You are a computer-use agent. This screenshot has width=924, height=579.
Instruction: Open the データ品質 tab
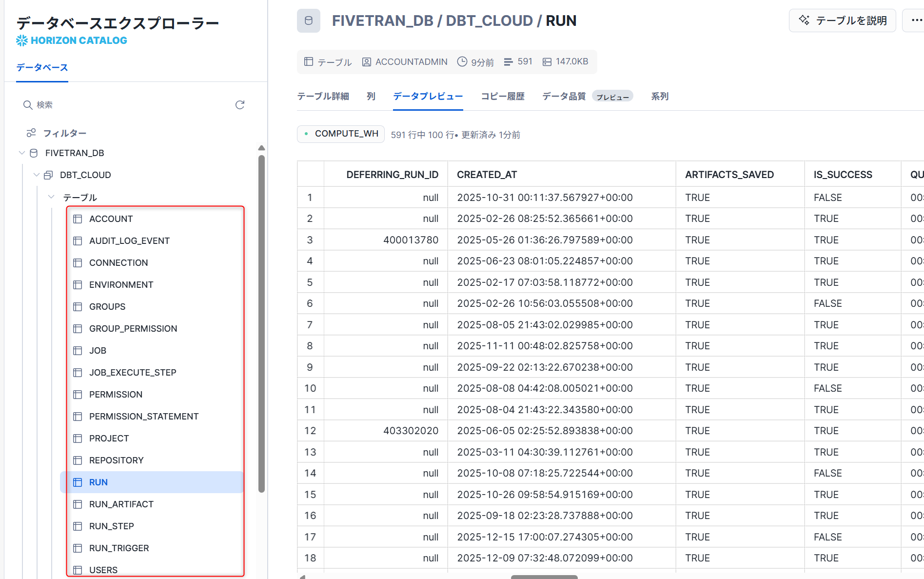(x=564, y=97)
